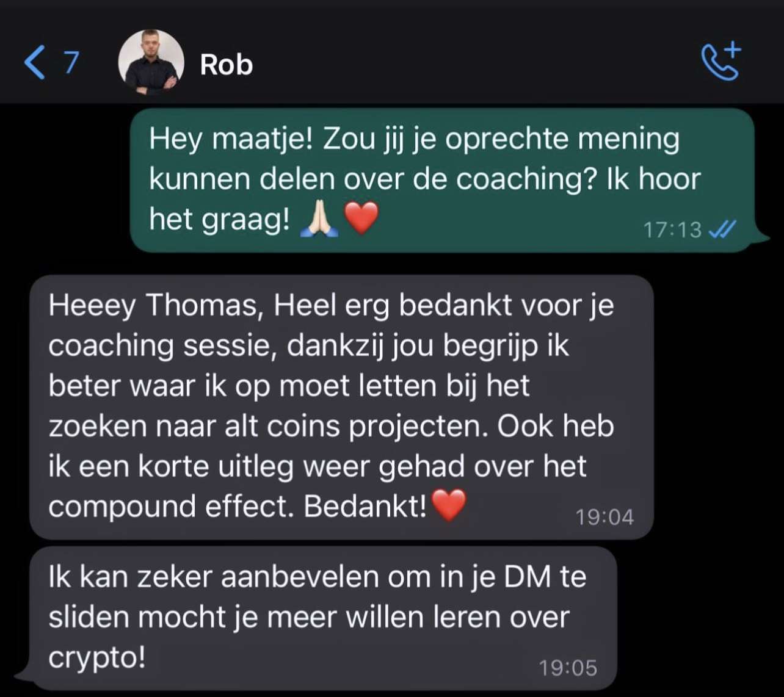Image resolution: width=784 pixels, height=697 pixels.
Task: Tap the 19:05 timestamp
Action: [x=568, y=668]
